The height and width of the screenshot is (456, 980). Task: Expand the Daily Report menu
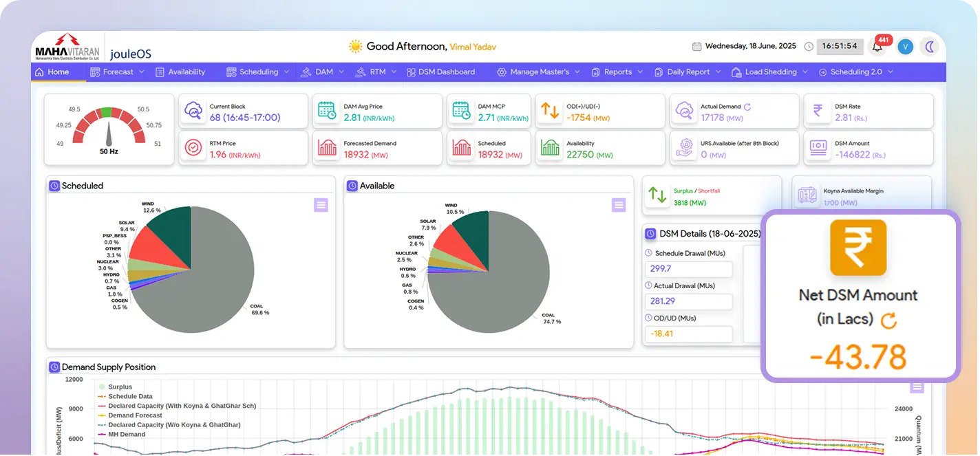[x=687, y=72]
